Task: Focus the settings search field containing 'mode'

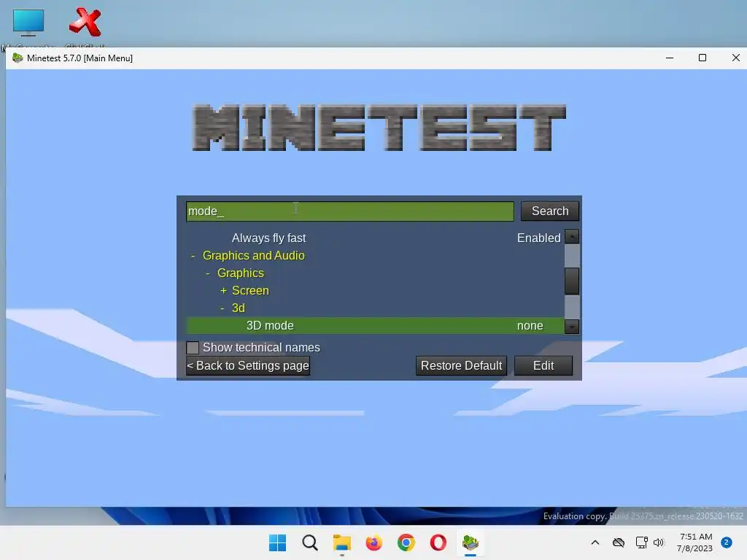Action: pyautogui.click(x=349, y=211)
